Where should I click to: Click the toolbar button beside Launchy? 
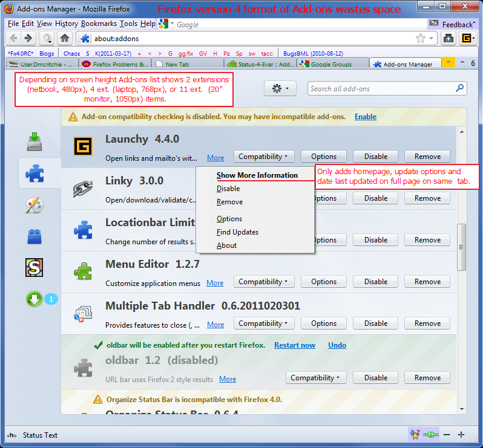448,39
